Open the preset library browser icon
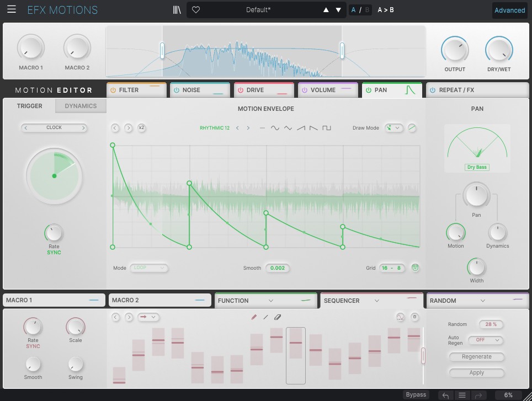Viewport: 532px width, 401px height. point(177,10)
